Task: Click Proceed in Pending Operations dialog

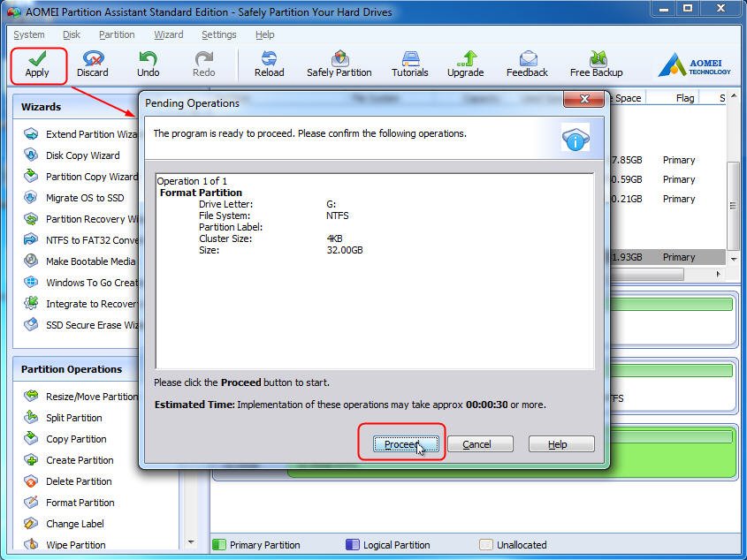Action: tap(406, 444)
